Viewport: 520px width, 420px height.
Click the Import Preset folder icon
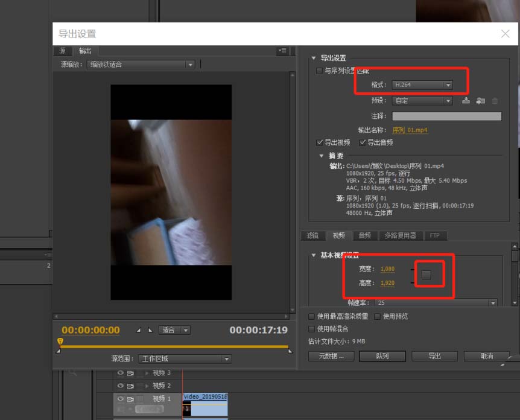coord(480,101)
